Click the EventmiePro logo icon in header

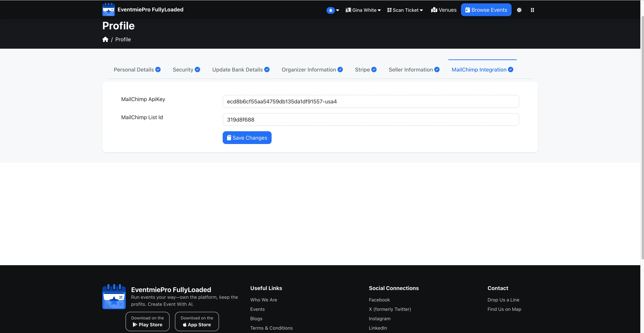click(x=109, y=10)
